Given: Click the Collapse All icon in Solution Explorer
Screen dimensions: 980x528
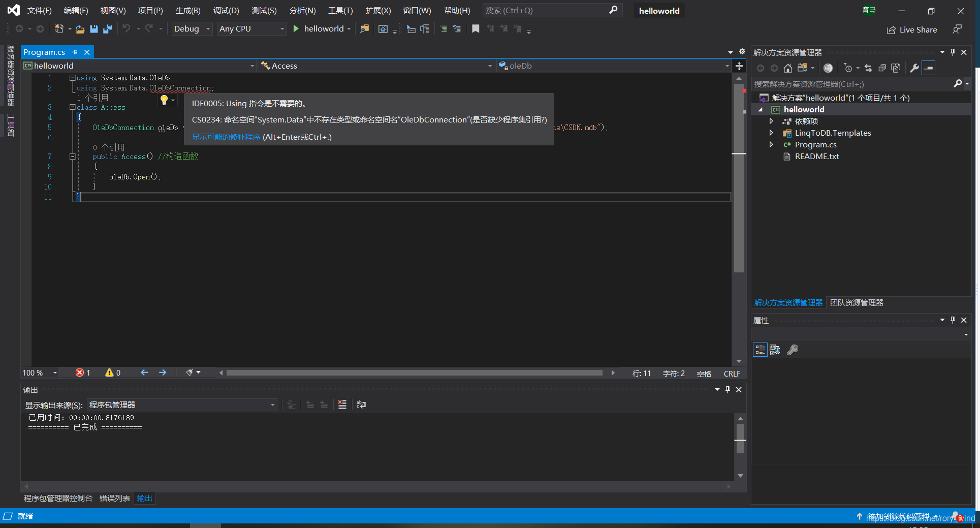Looking at the screenshot, I should (882, 68).
